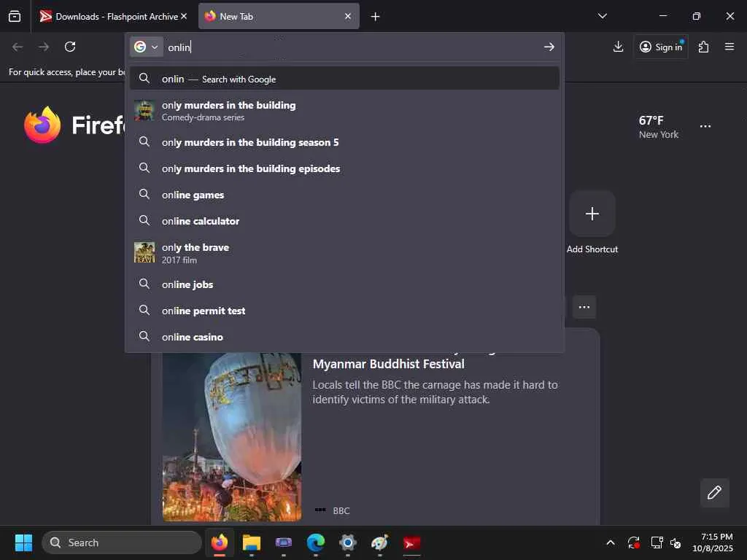Select onlin Search with Google suggestion
This screenshot has height=560, width=747.
coord(344,79)
